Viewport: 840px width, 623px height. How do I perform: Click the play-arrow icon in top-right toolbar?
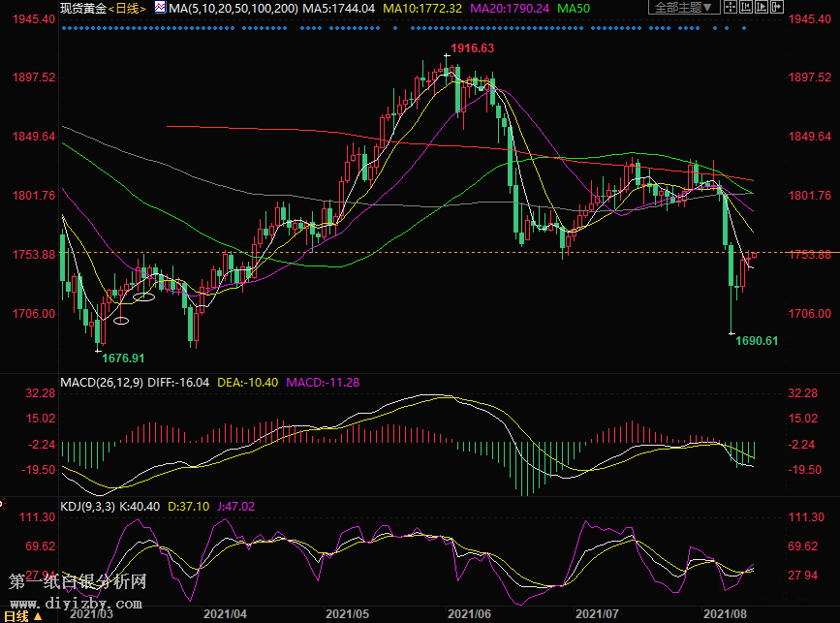(761, 7)
